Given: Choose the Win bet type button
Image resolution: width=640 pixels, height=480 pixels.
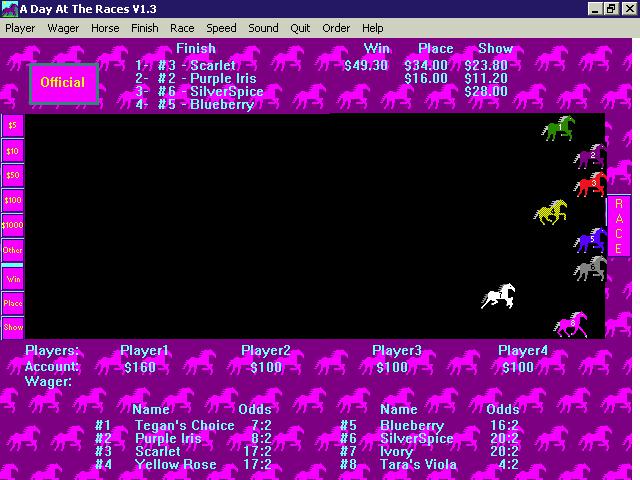Looking at the screenshot, I should pos(13,278).
